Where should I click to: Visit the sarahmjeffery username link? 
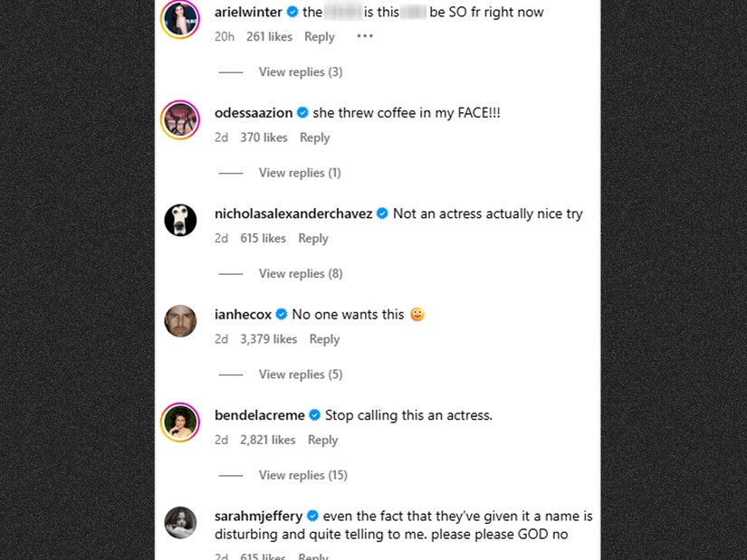point(258,516)
